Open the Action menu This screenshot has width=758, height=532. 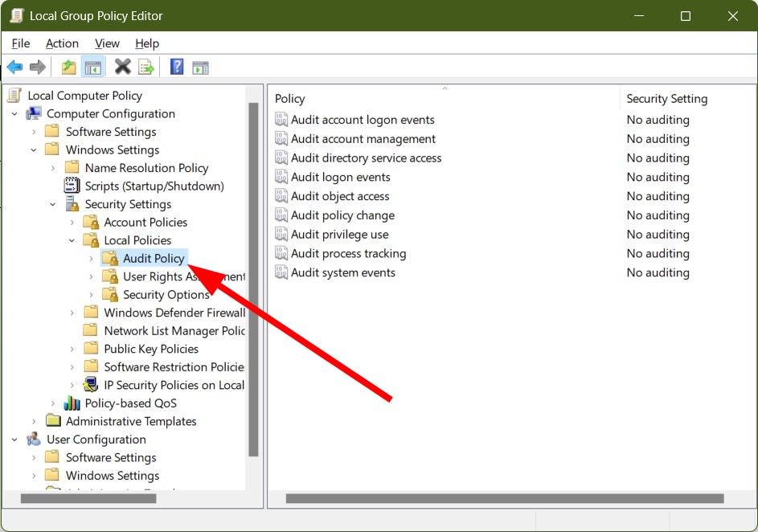point(62,43)
